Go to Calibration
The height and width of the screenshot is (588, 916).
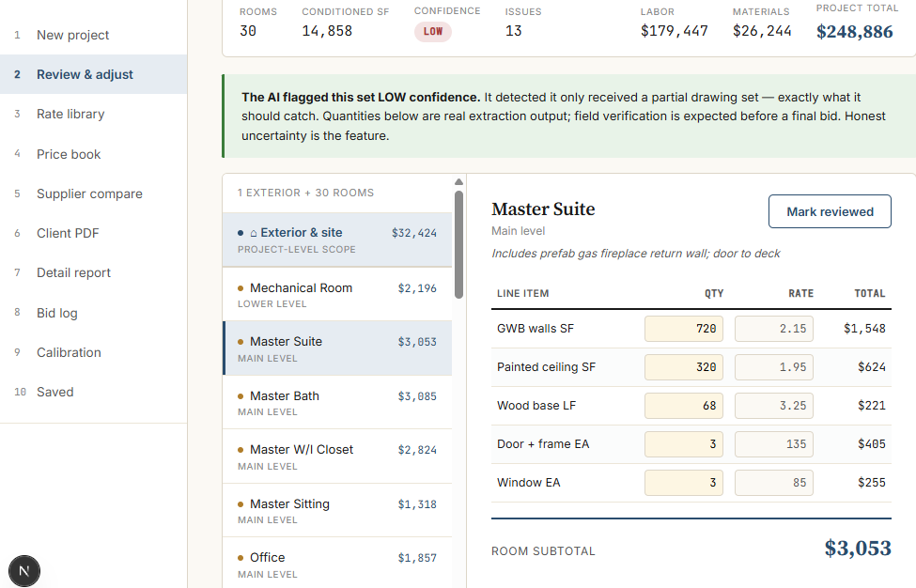[93, 352]
